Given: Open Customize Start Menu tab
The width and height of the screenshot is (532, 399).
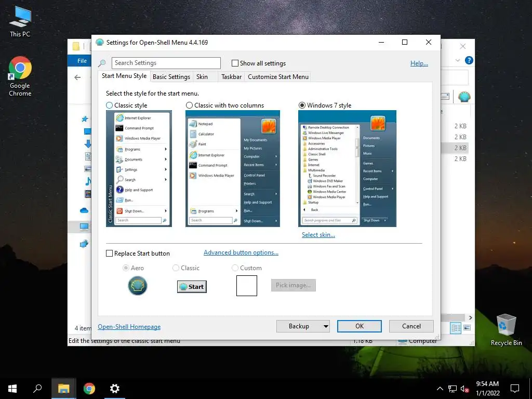Looking at the screenshot, I should tap(278, 77).
